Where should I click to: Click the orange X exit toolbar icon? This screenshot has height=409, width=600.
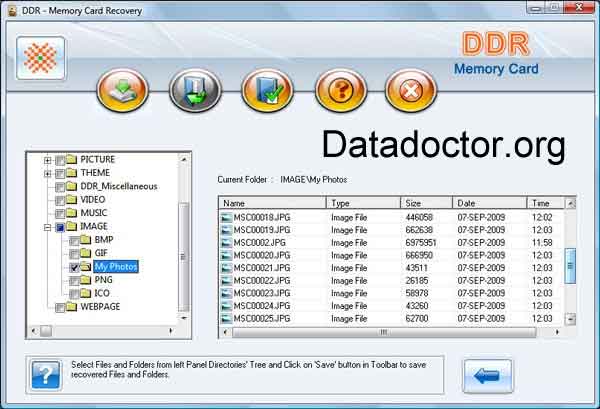[x=411, y=90]
